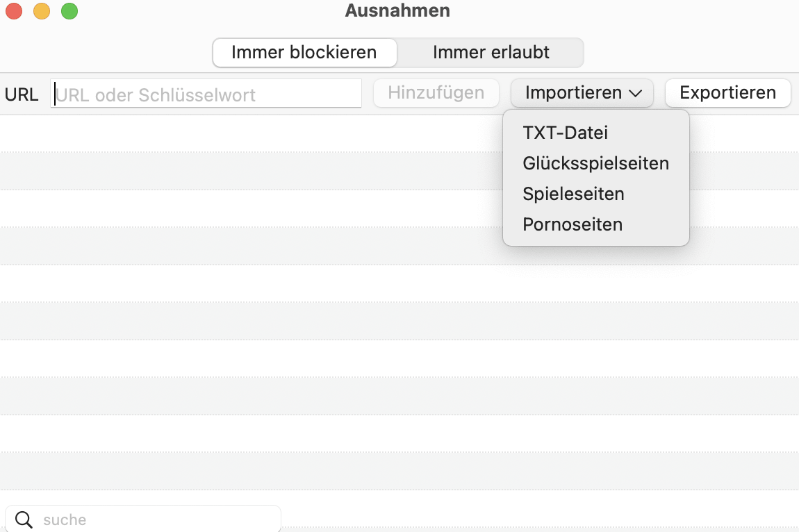Image resolution: width=799 pixels, height=532 pixels.
Task: Click the Importieren chevron arrow
Action: click(x=635, y=93)
